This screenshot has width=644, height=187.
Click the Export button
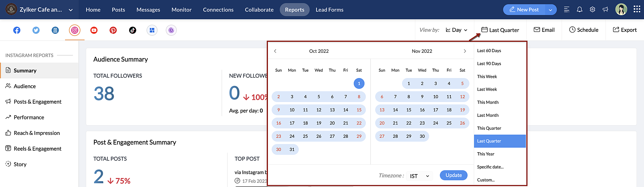tap(625, 30)
